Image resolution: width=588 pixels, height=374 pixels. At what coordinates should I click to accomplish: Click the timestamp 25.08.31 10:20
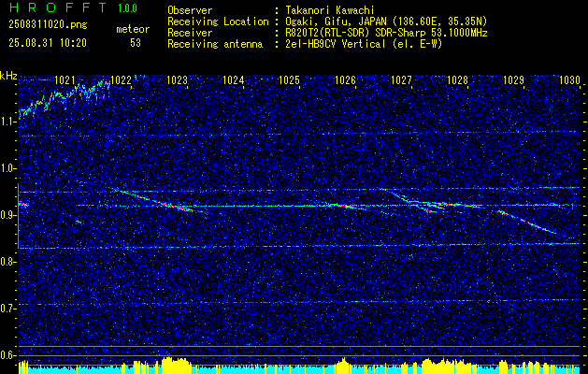click(48, 43)
